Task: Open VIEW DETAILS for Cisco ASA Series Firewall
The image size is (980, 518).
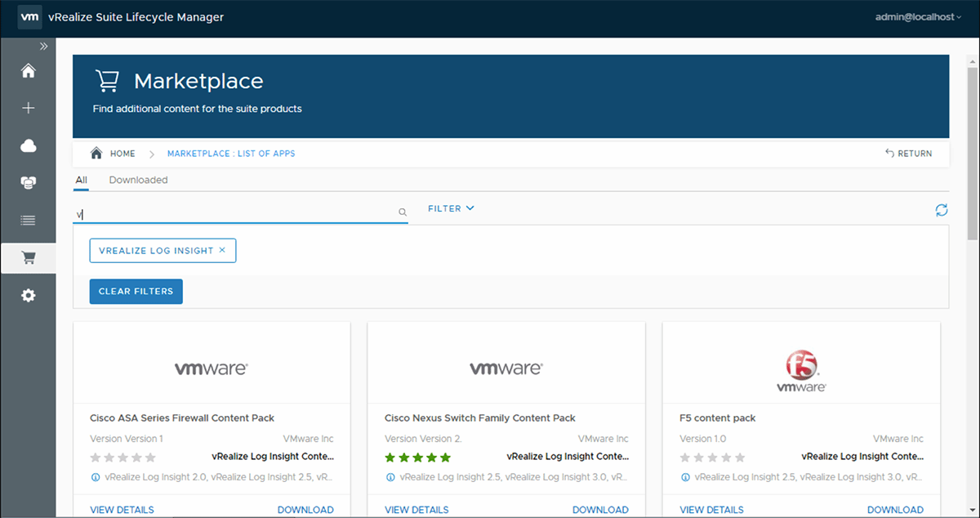Action: tap(122, 509)
